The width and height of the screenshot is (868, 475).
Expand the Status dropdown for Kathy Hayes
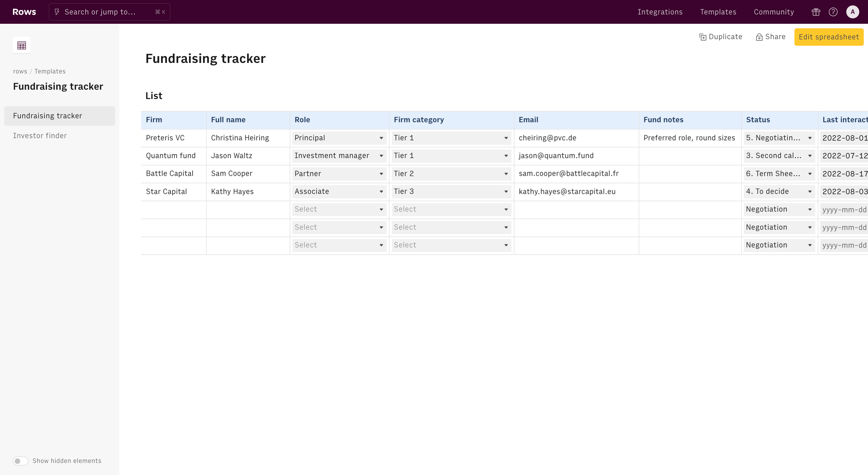[x=810, y=191]
